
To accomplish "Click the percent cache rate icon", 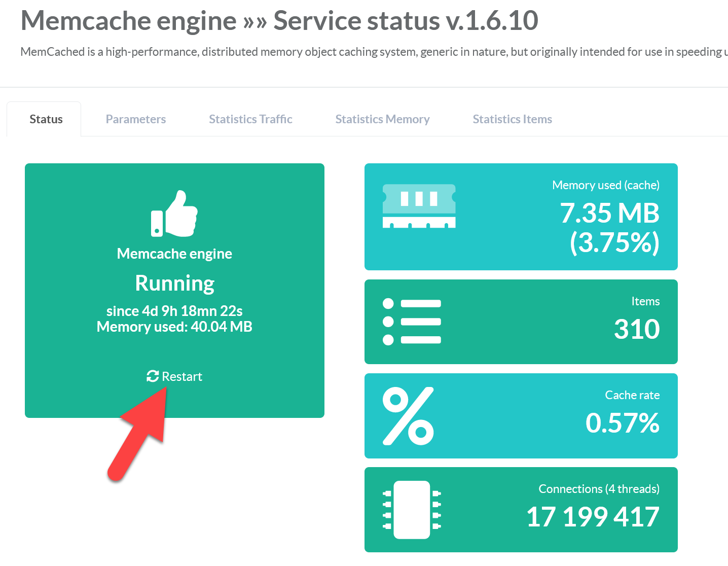I will click(408, 416).
